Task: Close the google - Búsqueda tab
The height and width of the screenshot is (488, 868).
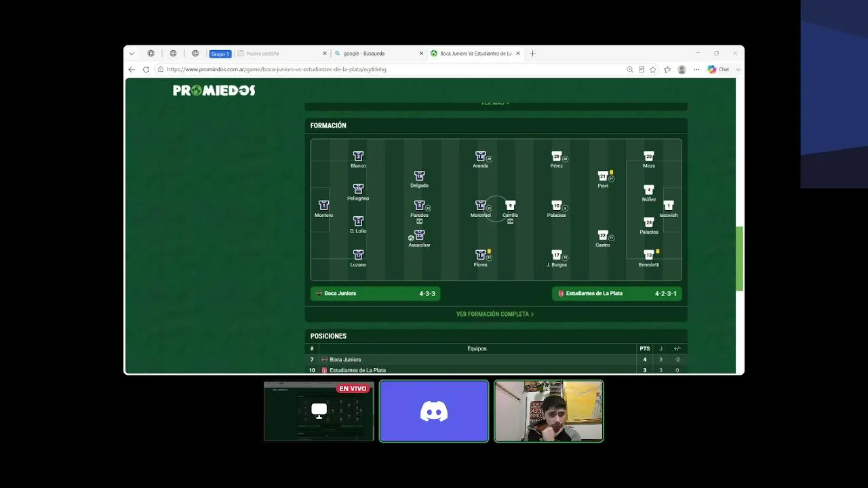Action: point(421,54)
